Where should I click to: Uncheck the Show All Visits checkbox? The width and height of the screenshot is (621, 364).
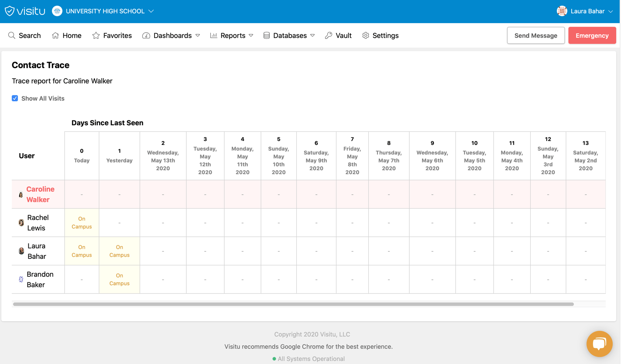[x=15, y=98]
